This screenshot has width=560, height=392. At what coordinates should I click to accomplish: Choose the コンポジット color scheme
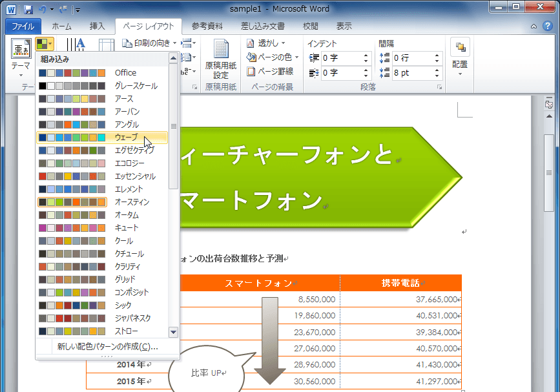tap(102, 293)
